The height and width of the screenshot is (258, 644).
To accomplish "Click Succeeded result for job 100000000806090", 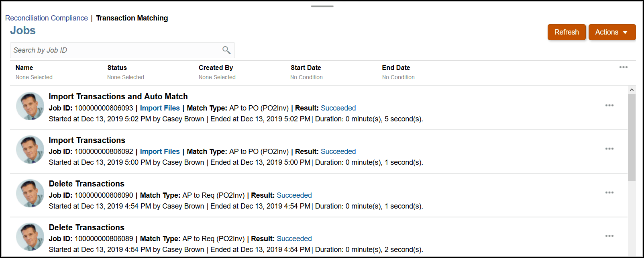I will (x=294, y=195).
